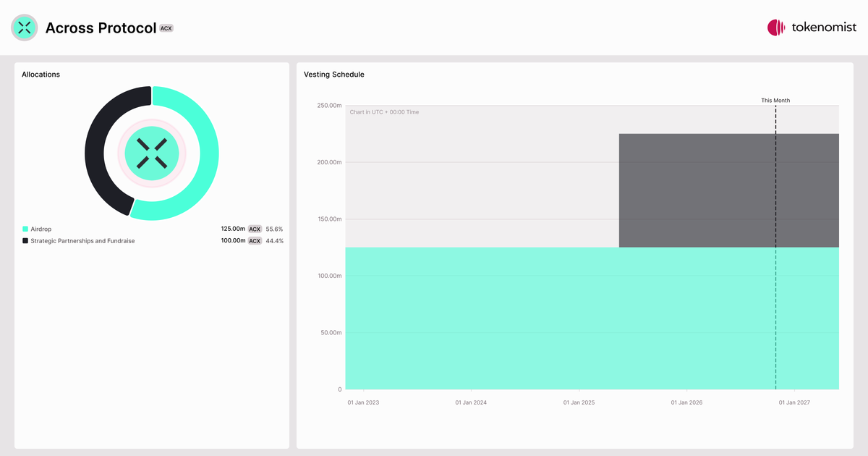Viewport: 868px width, 456px height.
Task: Click ACX badge in Strategic Partnerships row
Action: click(255, 240)
